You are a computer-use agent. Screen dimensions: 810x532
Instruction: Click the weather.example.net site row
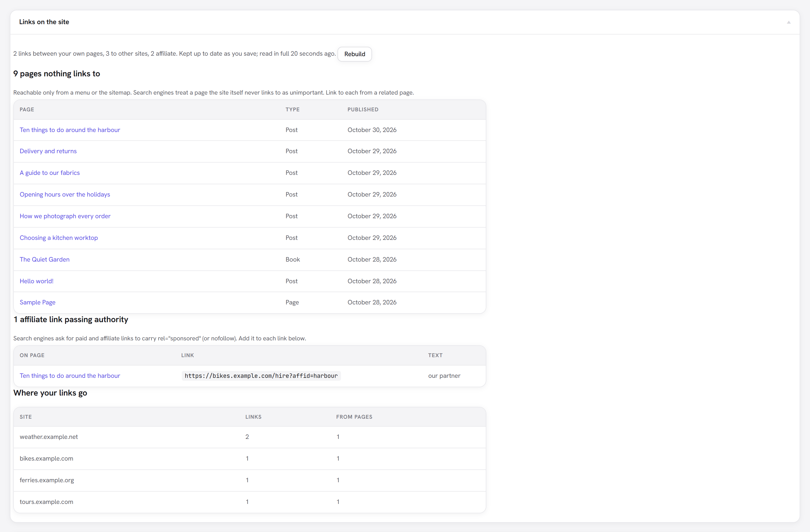pos(250,437)
